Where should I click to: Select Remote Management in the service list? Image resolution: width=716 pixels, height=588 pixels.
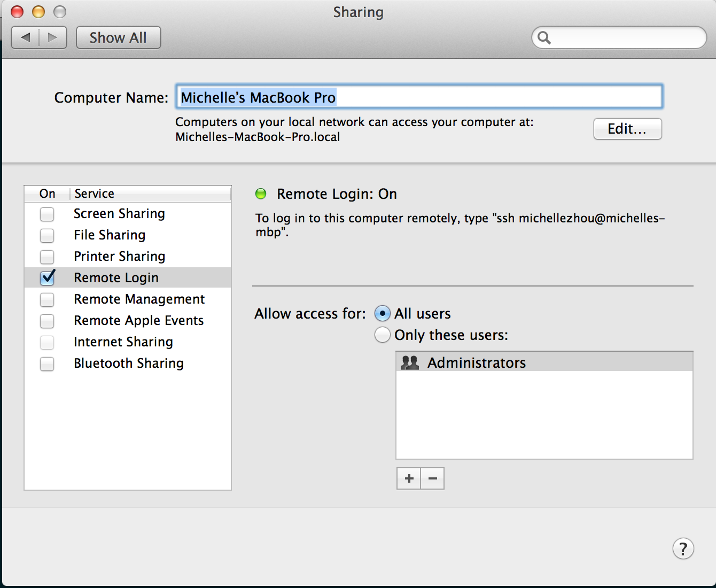pos(139,299)
